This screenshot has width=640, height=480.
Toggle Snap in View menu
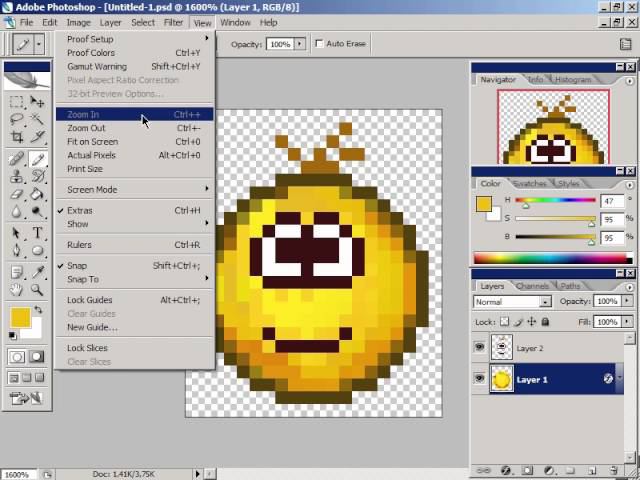coord(135,266)
